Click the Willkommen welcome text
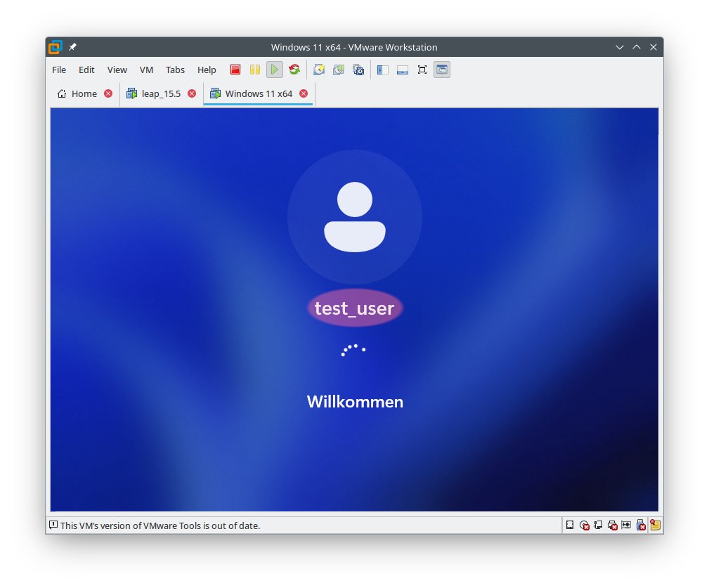Image resolution: width=709 pixels, height=588 pixels. click(x=355, y=402)
